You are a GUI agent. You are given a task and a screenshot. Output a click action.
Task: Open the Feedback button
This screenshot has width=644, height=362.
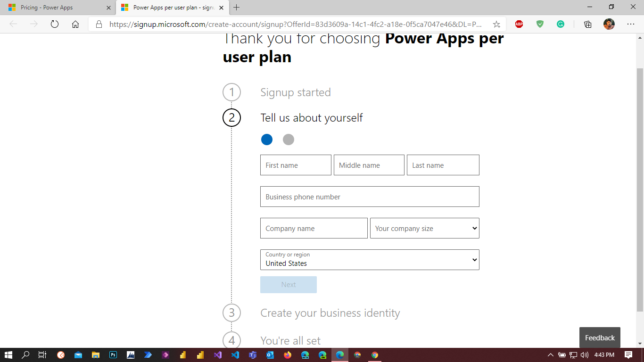[x=600, y=337]
